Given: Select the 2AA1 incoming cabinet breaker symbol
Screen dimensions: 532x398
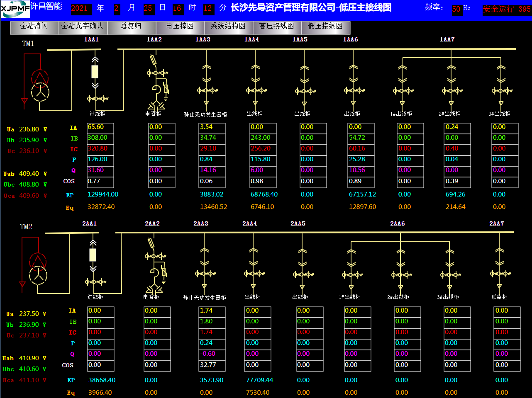Looking at the screenshot, I should click(x=93, y=255).
